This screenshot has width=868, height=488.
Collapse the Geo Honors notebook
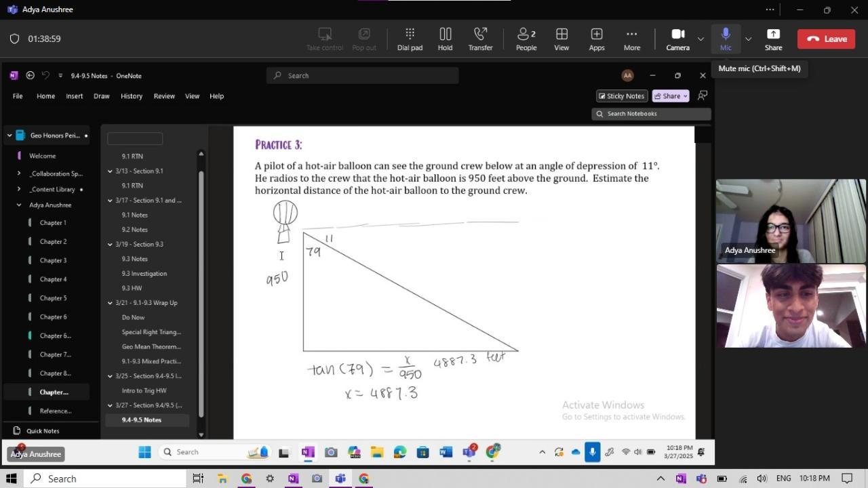click(9, 136)
